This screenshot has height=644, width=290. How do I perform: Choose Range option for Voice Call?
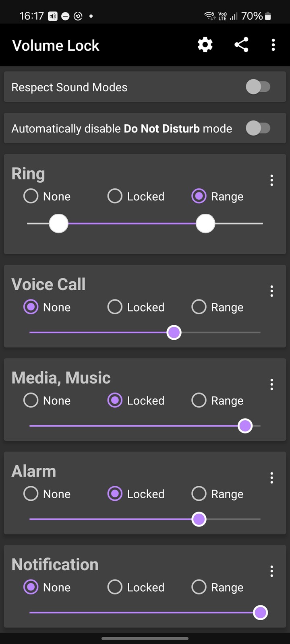click(199, 307)
